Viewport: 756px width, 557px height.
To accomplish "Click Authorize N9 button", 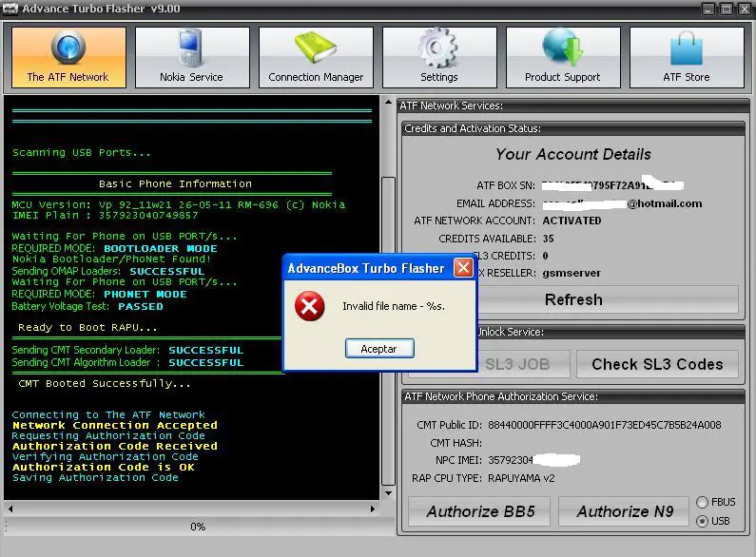I will point(624,511).
